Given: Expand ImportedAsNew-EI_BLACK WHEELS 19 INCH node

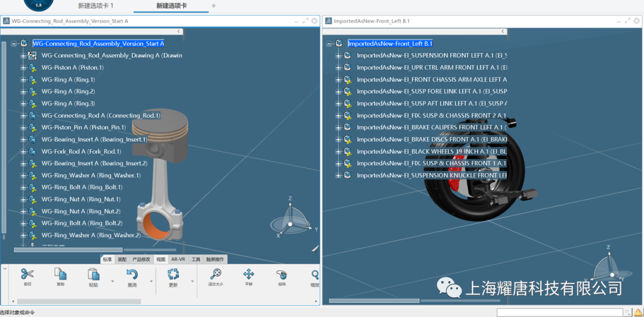Looking at the screenshot, I should 338,151.
